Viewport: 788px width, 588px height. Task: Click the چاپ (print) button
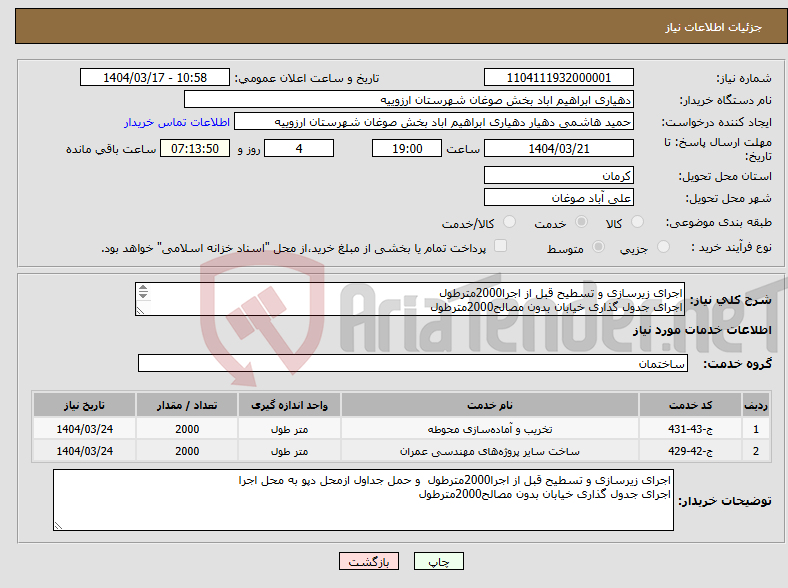click(438, 561)
